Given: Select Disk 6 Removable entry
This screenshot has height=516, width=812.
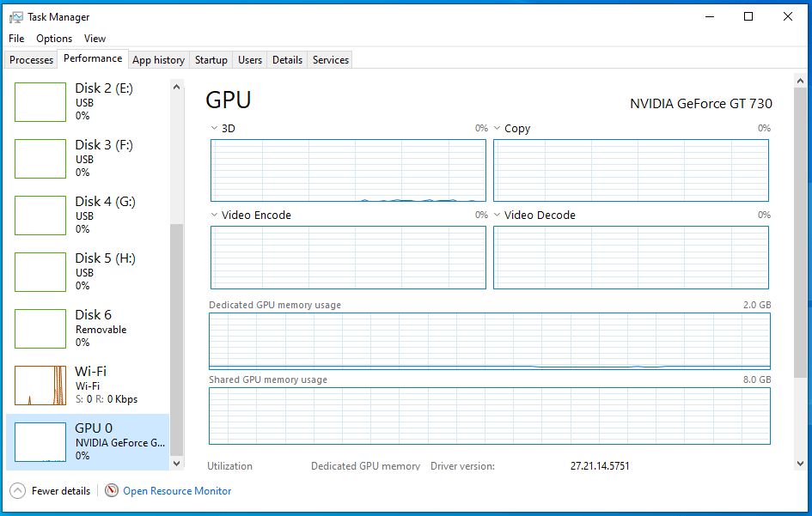Looking at the screenshot, I should tap(88, 329).
